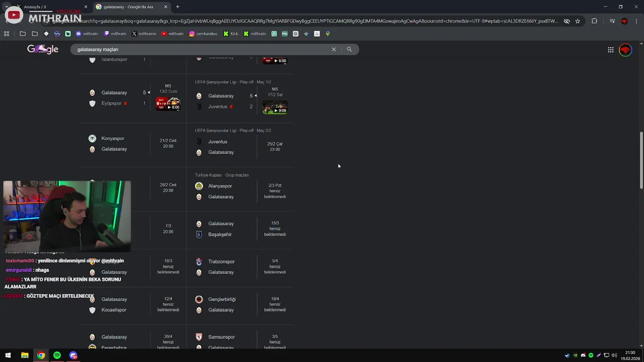Click the Google logo doodle
The image size is (644, 362).
[43, 49]
